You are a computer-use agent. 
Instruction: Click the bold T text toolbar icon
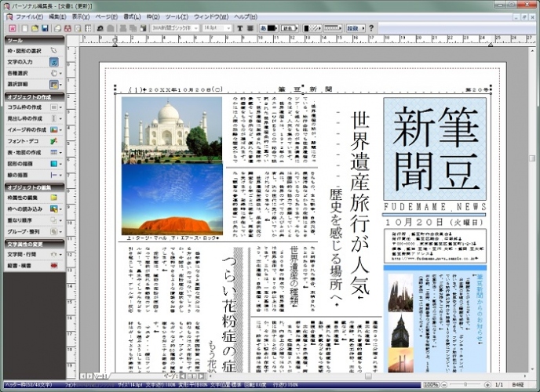coord(239,28)
